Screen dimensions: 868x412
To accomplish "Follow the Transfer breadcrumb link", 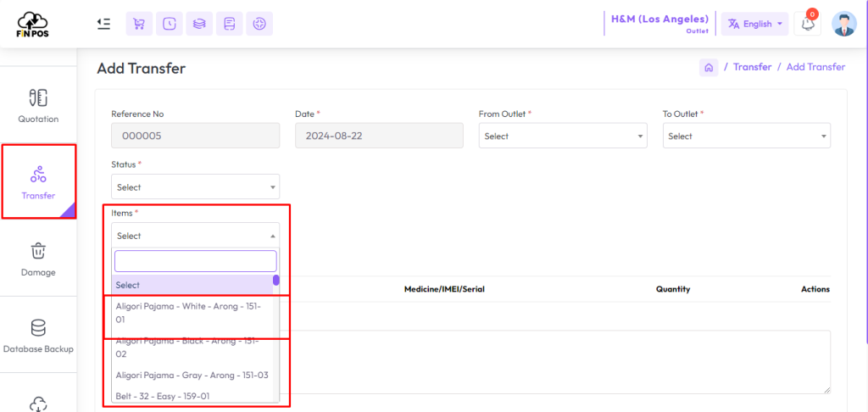I will pos(753,67).
